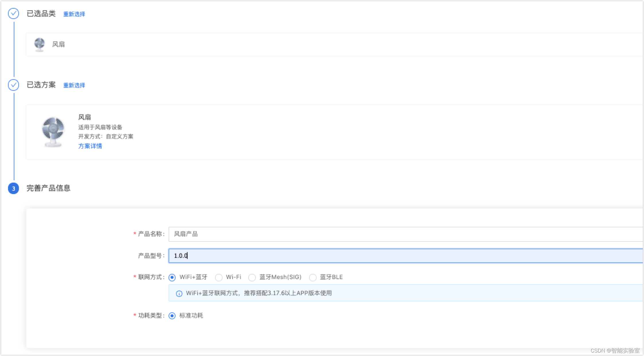Viewport: 644px width, 356px height.
Task: Click 重新选择 next to 已选方案
Action: (x=74, y=85)
